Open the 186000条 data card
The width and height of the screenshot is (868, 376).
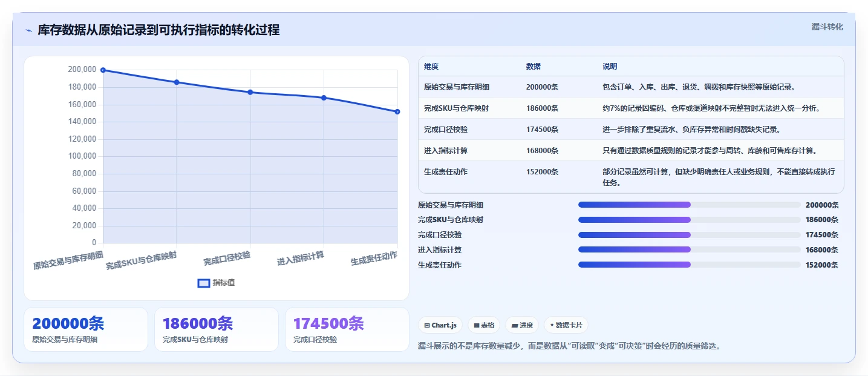coord(217,329)
